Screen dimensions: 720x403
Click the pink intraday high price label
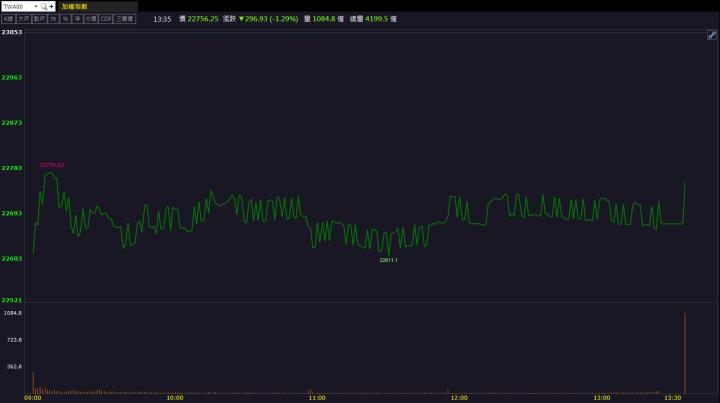coord(52,165)
